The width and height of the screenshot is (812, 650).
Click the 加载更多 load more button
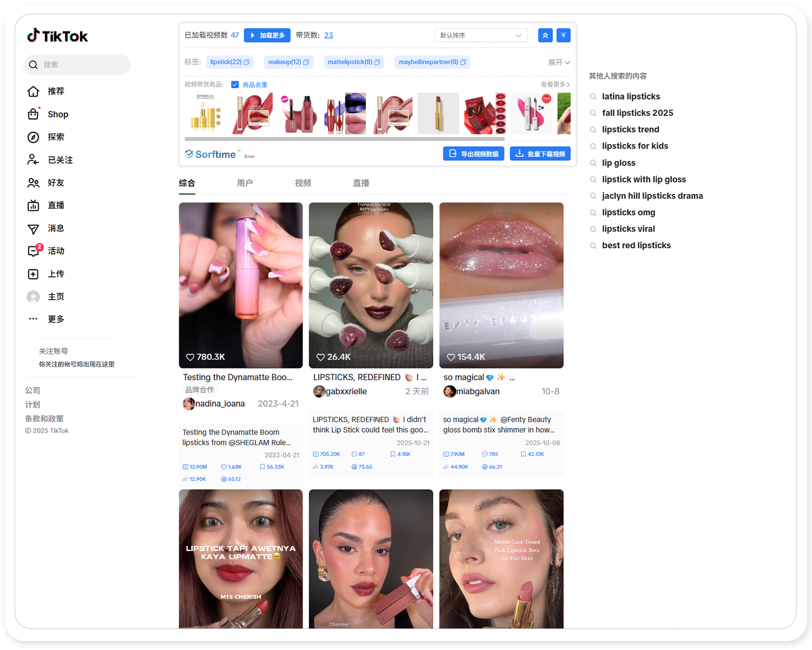[267, 35]
